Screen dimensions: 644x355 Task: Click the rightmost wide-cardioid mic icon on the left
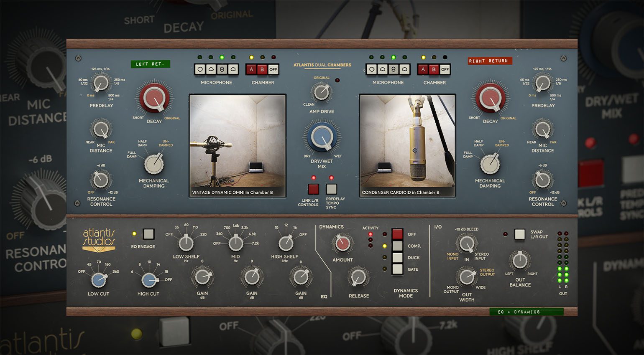tap(233, 69)
